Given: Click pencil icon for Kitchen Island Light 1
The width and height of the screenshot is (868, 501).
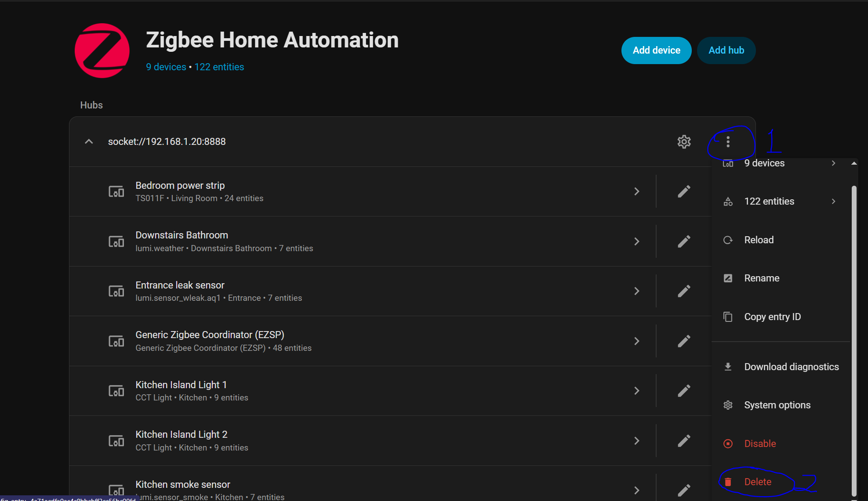Looking at the screenshot, I should tap(684, 391).
